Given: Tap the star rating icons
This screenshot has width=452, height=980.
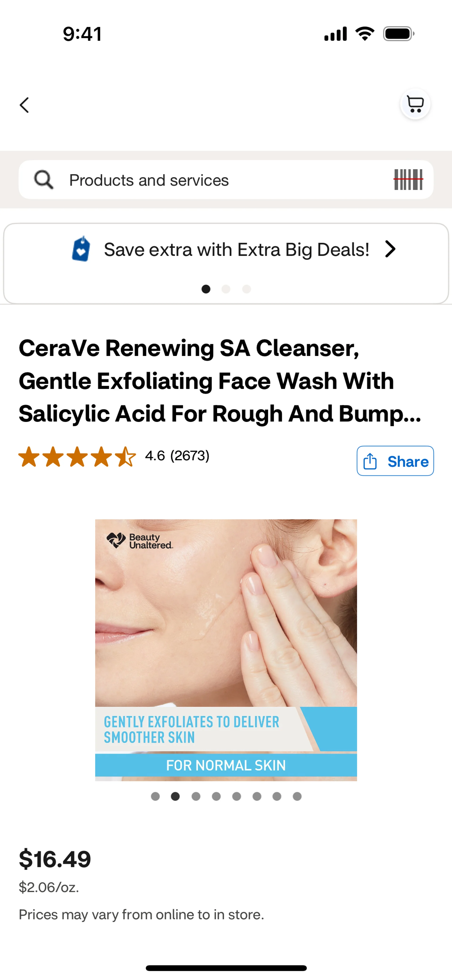Looking at the screenshot, I should point(77,457).
